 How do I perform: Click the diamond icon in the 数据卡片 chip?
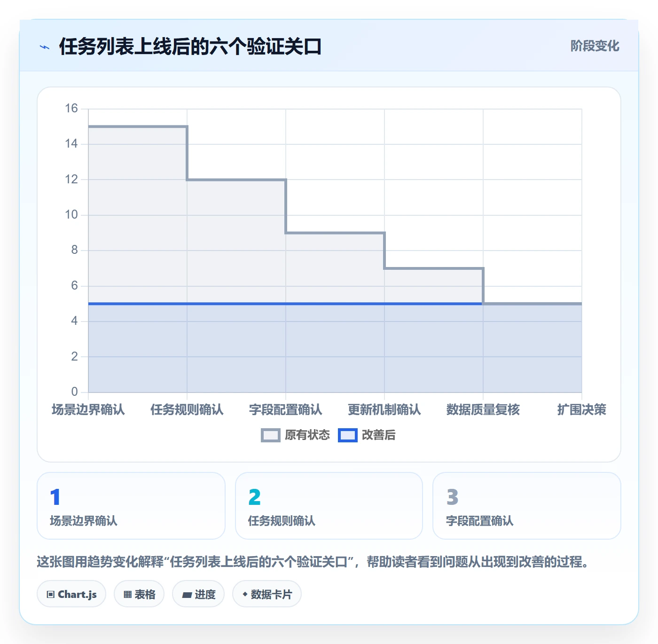point(245,594)
